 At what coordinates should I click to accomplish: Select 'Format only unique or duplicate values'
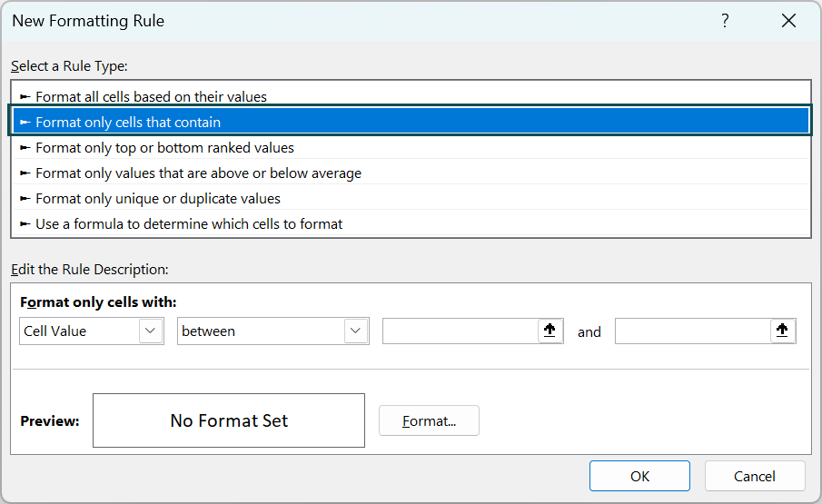tap(158, 198)
